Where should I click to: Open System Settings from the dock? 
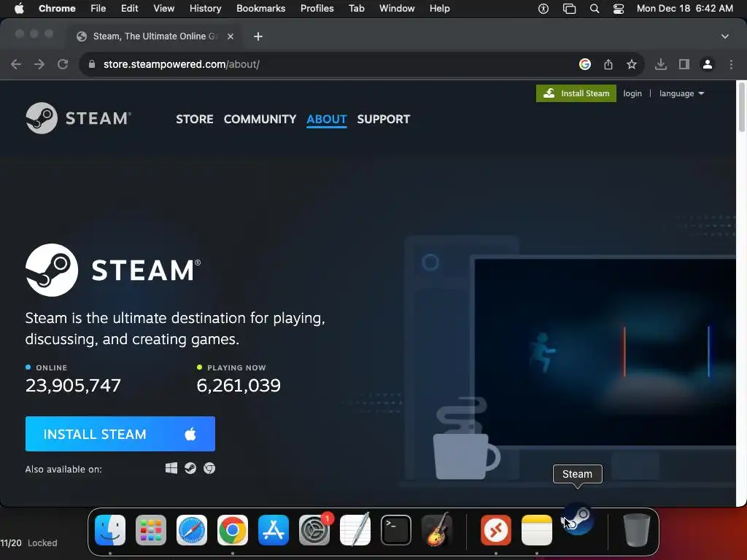tap(314, 530)
